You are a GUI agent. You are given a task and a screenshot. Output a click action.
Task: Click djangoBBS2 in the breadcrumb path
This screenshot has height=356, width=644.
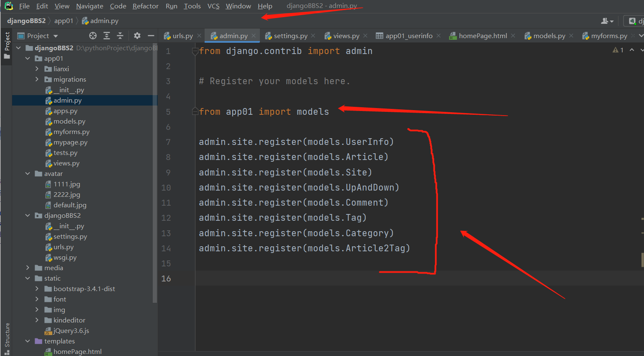pyautogui.click(x=26, y=21)
